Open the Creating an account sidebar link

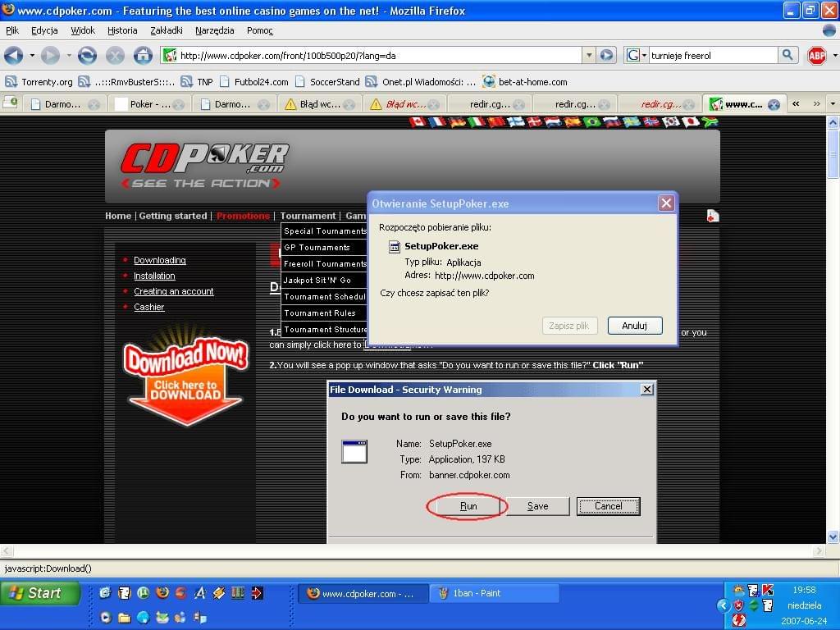point(174,291)
